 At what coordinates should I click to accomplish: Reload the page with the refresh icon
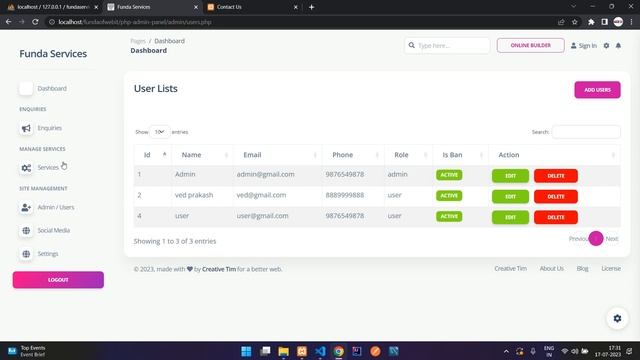36,22
